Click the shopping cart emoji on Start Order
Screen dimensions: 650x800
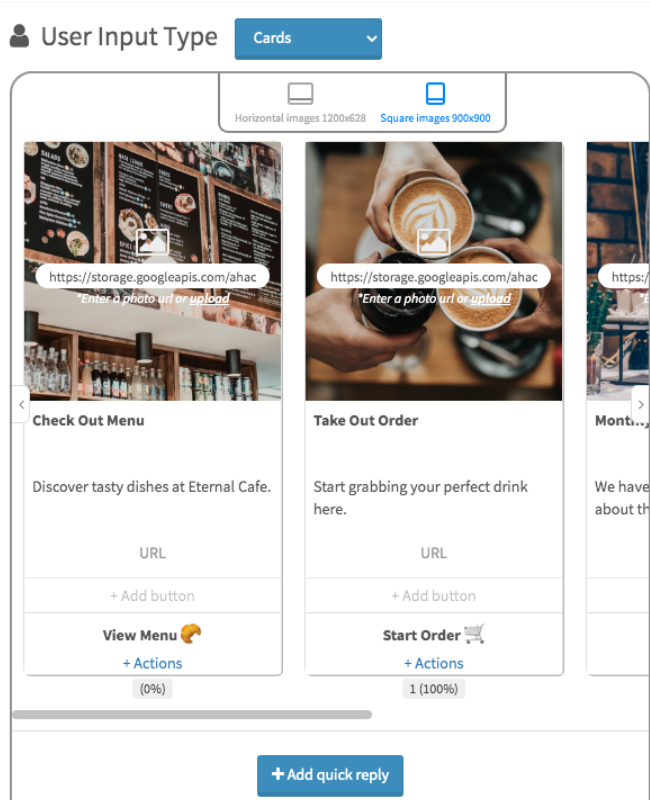[474, 634]
